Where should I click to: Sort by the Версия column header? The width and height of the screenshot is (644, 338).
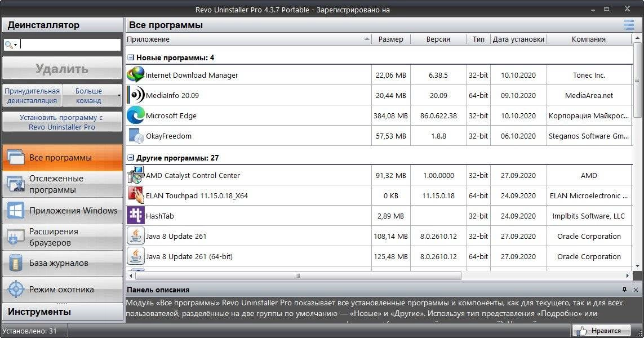tap(438, 39)
